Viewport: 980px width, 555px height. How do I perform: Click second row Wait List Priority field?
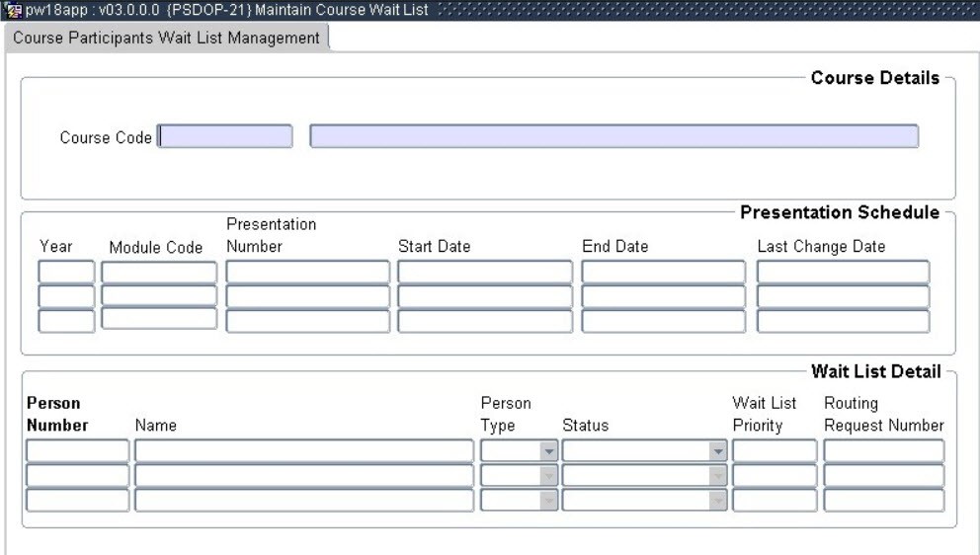[x=775, y=476]
